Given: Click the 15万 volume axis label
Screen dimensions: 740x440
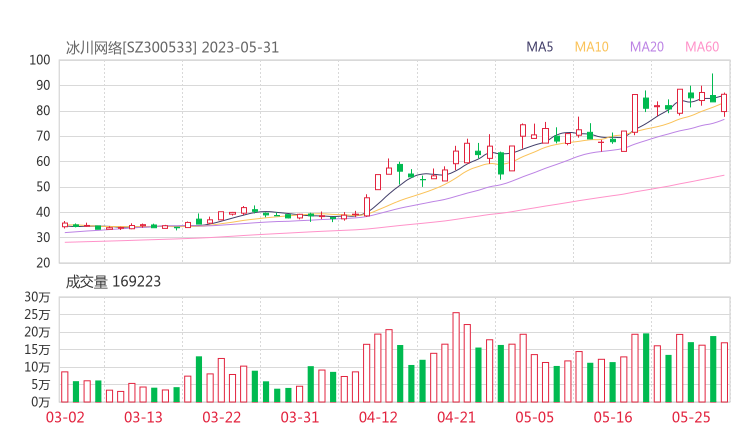Looking at the screenshot, I should (37, 350).
